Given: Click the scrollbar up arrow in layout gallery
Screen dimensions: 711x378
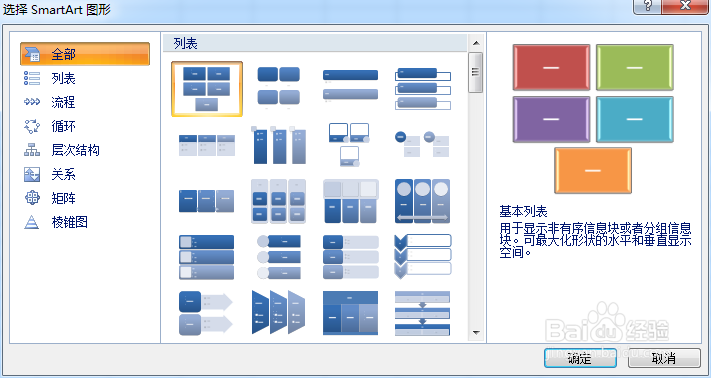Looking at the screenshot, I should click(476, 43).
